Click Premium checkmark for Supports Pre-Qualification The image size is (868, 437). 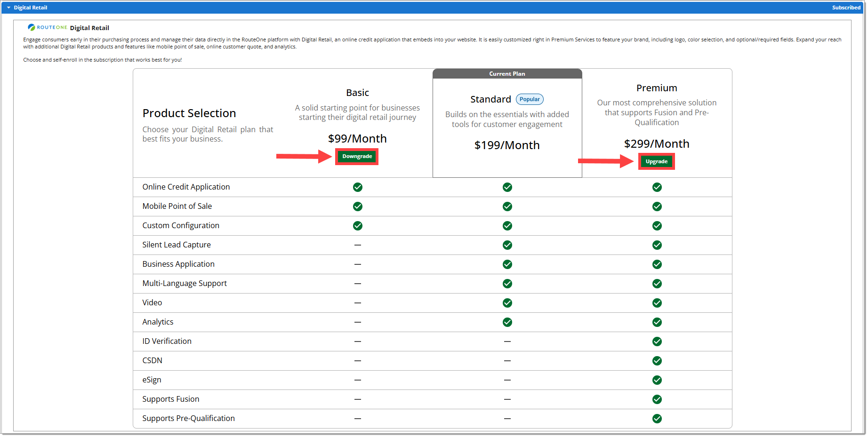click(x=657, y=419)
